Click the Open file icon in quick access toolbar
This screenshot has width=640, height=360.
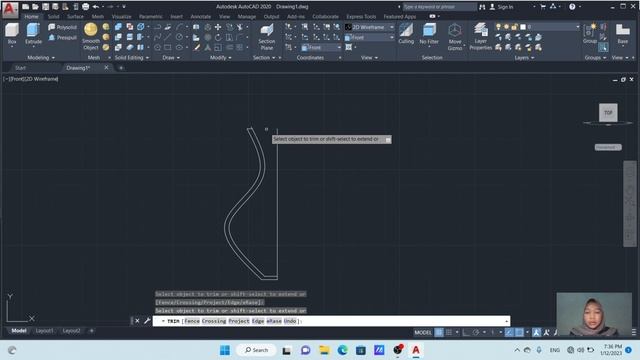pyautogui.click(x=35, y=7)
